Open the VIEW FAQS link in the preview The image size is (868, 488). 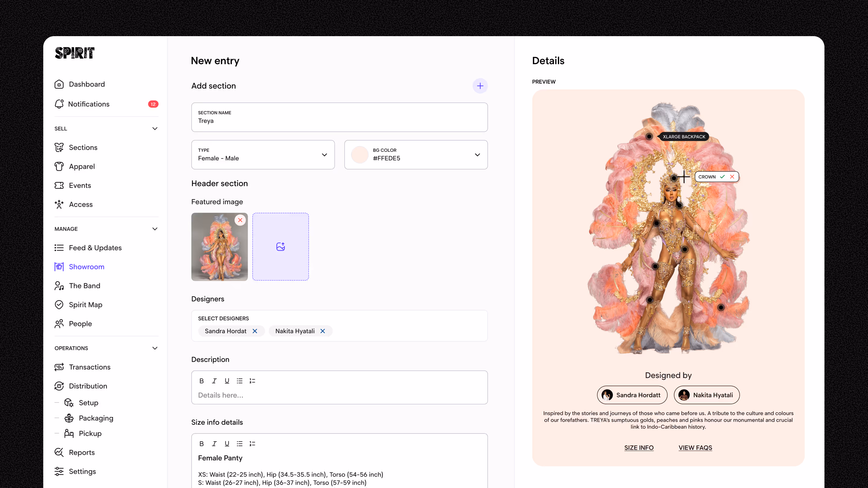[x=695, y=448]
